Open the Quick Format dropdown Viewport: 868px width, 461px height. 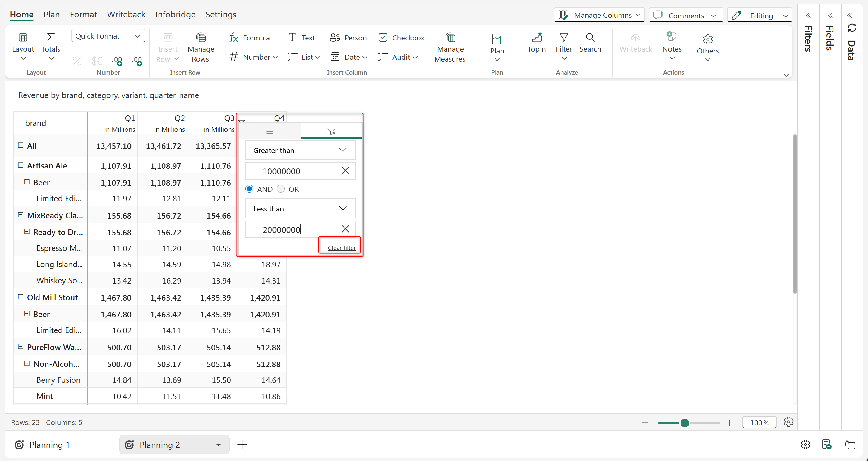(x=108, y=36)
